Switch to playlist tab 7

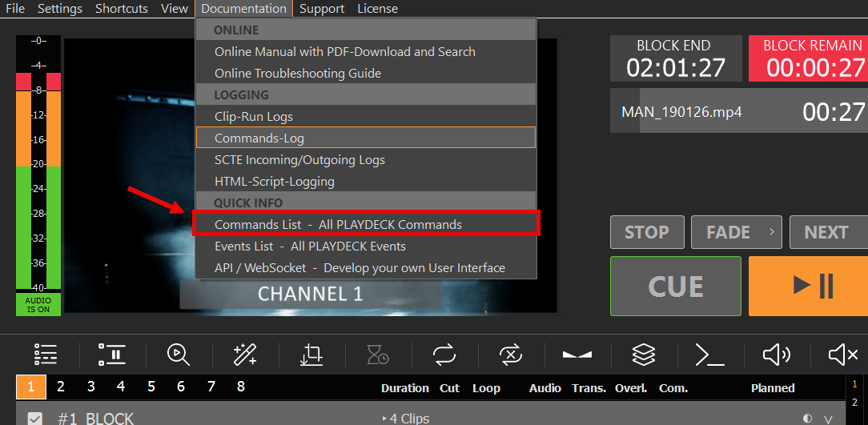point(211,387)
